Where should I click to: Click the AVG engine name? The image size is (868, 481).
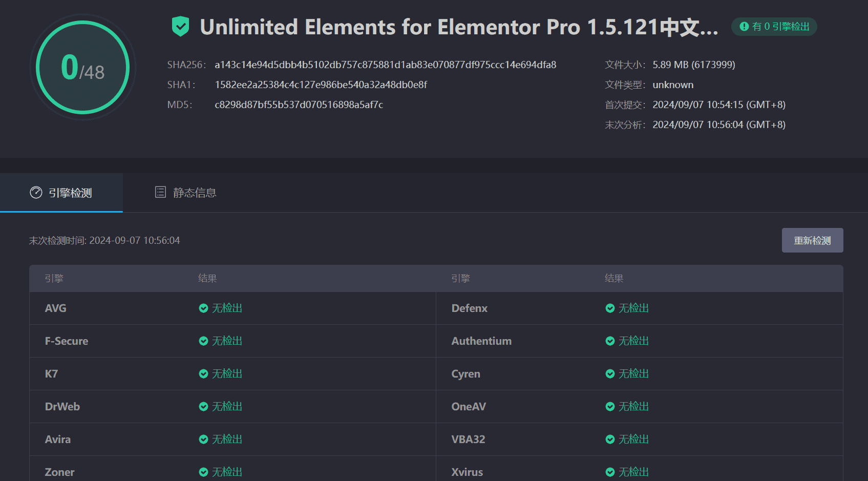(55, 308)
